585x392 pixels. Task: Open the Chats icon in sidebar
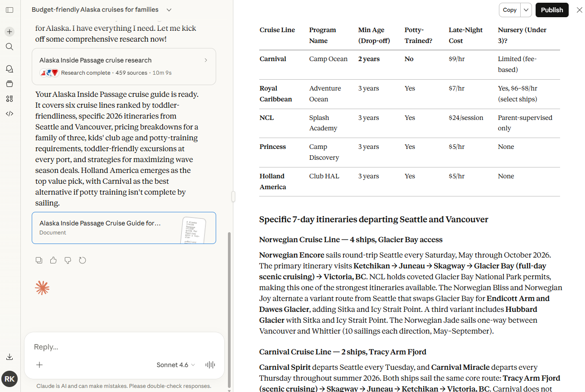tap(10, 69)
